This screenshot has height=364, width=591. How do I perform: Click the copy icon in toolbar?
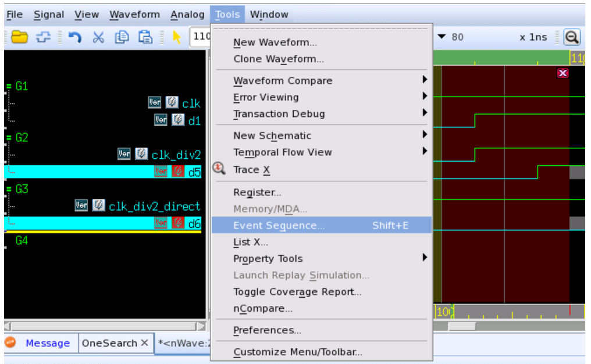(122, 37)
